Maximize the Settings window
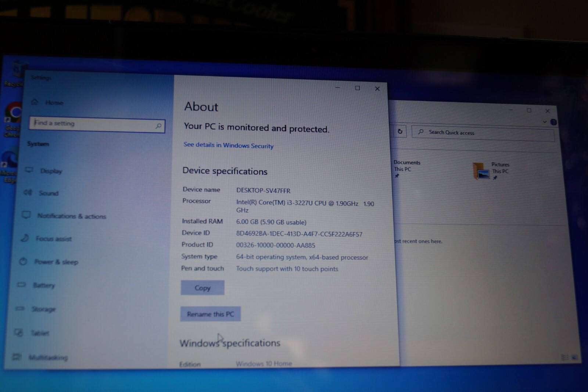This screenshot has width=588, height=392. (357, 88)
